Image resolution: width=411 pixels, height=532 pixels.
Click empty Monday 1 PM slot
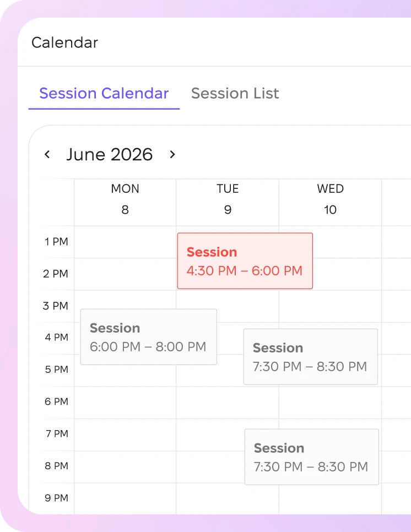[125, 242]
